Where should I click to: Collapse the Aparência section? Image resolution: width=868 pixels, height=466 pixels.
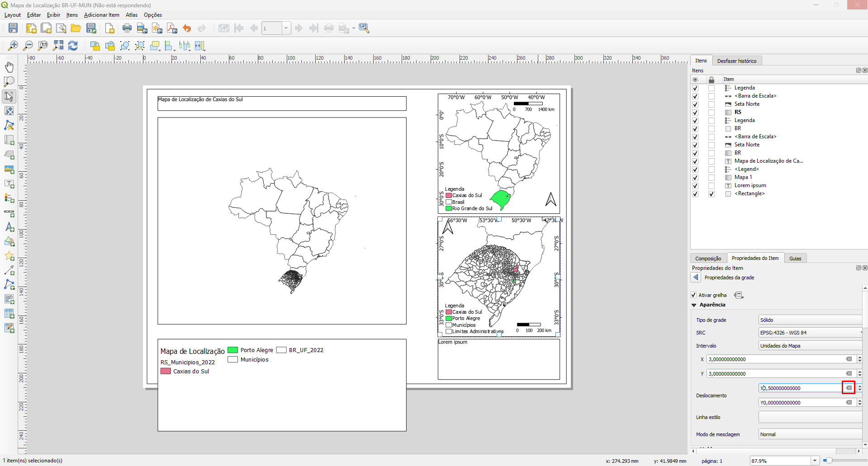coord(694,305)
